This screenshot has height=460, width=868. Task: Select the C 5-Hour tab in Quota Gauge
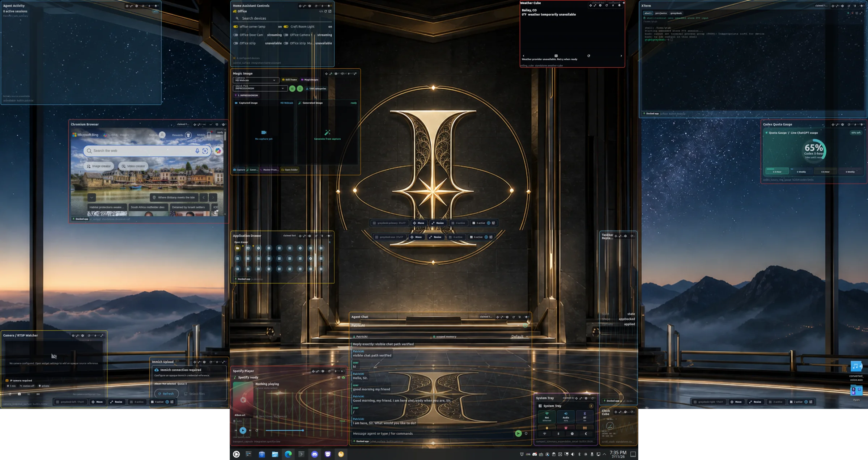pyautogui.click(x=777, y=172)
